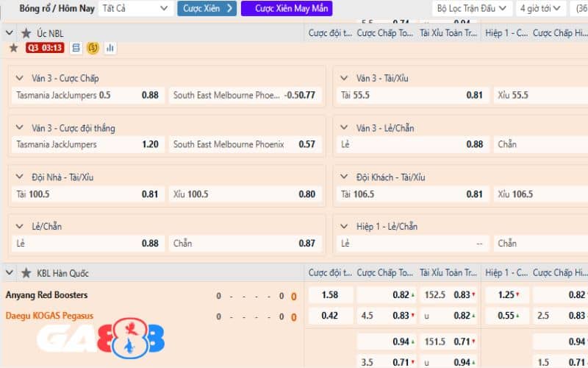Viewport: 588px width, 368px height.
Task: Click the Q3 03:13 live timer badge
Action: (45, 48)
